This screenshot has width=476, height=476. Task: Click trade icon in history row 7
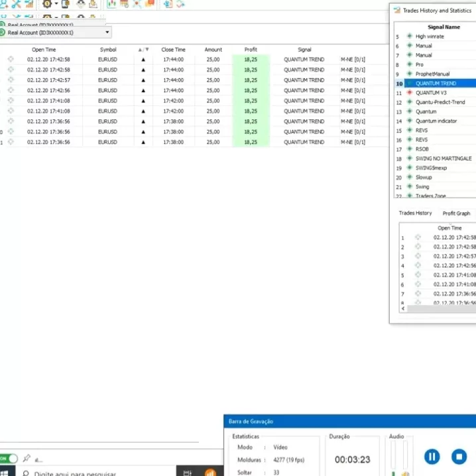click(418, 294)
